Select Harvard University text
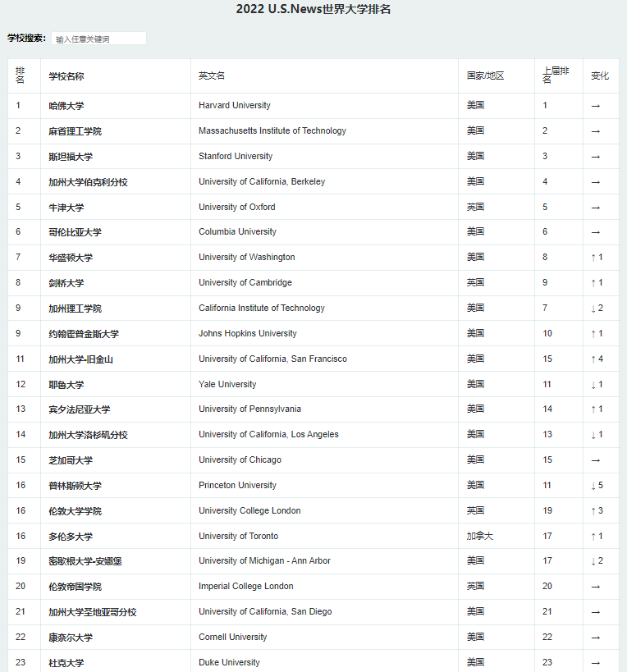627x672 pixels. point(235,105)
